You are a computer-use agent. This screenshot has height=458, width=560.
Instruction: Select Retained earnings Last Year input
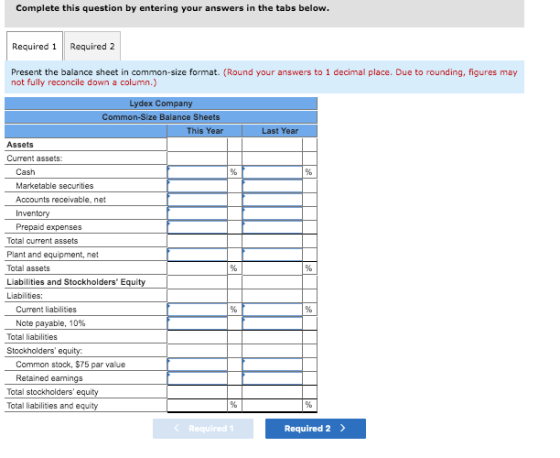(x=272, y=378)
